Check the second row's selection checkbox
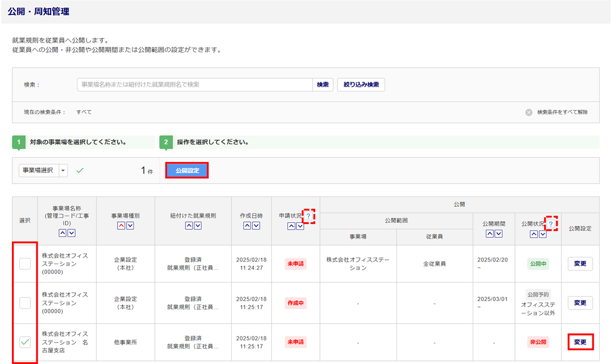 point(25,303)
